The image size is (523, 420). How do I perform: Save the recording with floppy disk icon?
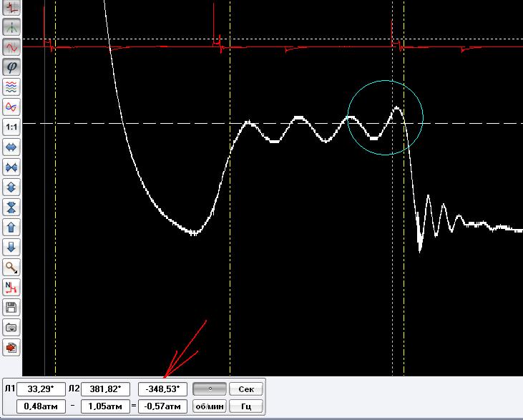11,307
